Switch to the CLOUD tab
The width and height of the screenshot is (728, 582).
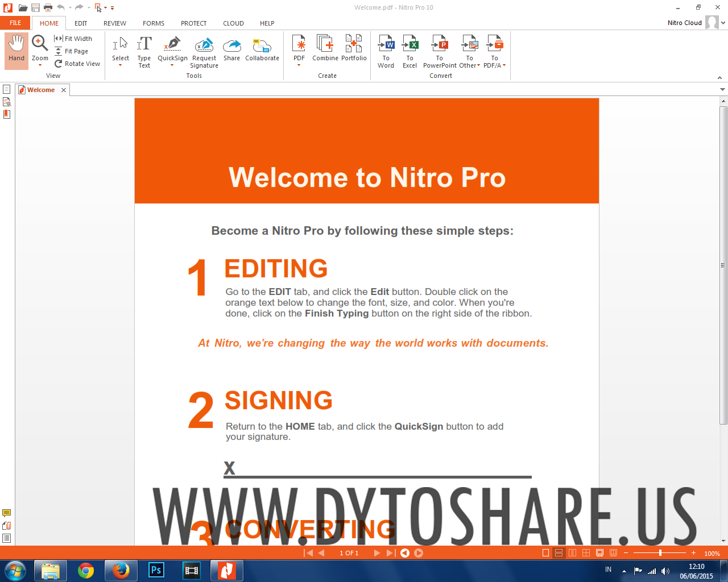point(233,23)
